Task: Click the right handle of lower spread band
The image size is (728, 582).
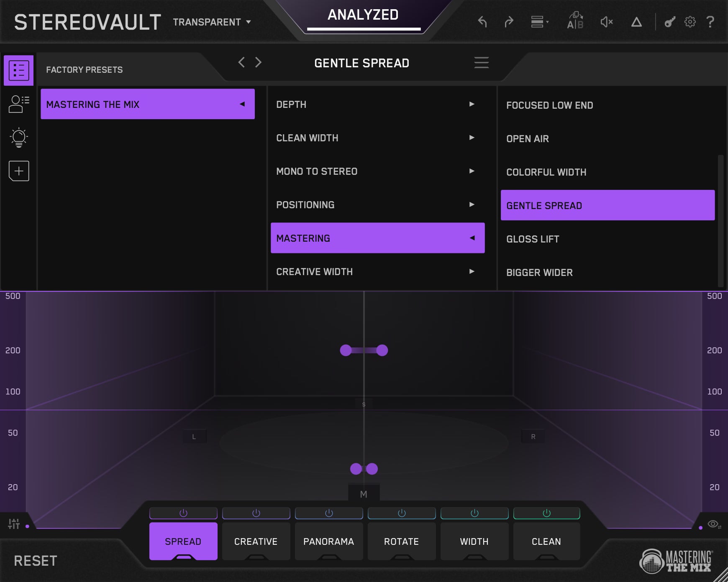Action: pyautogui.click(x=372, y=469)
